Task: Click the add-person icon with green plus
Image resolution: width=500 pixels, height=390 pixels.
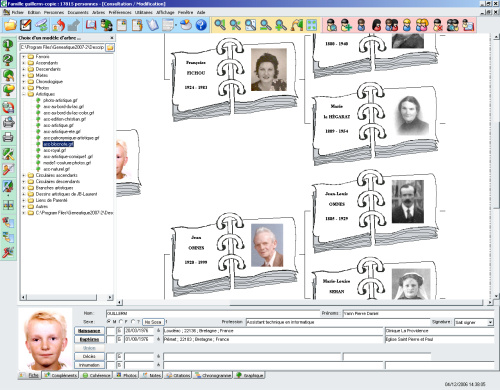Action: [346, 25]
